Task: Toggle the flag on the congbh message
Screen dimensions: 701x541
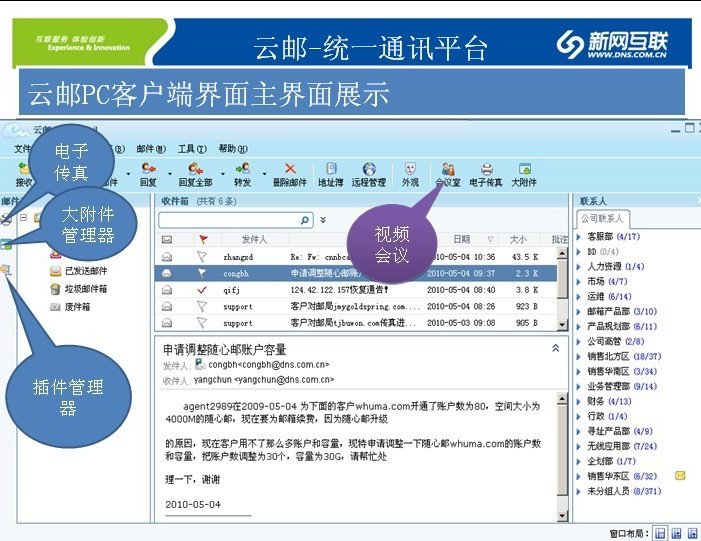Action: point(202,273)
